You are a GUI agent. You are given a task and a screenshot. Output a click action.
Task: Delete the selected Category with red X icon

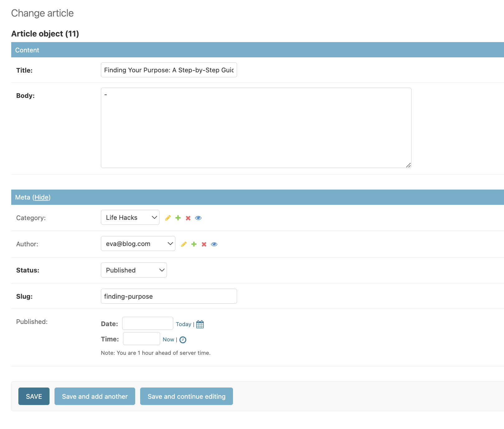188,218
